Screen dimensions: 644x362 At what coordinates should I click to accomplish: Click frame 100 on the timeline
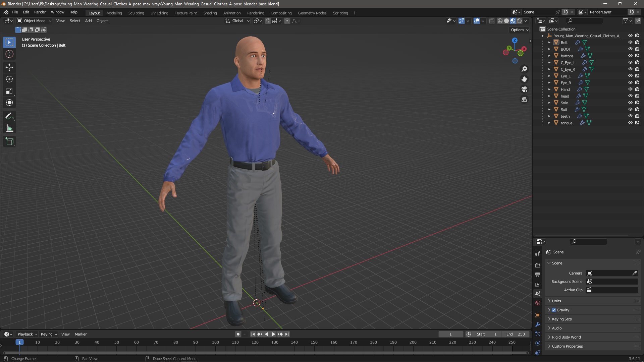pos(215,343)
